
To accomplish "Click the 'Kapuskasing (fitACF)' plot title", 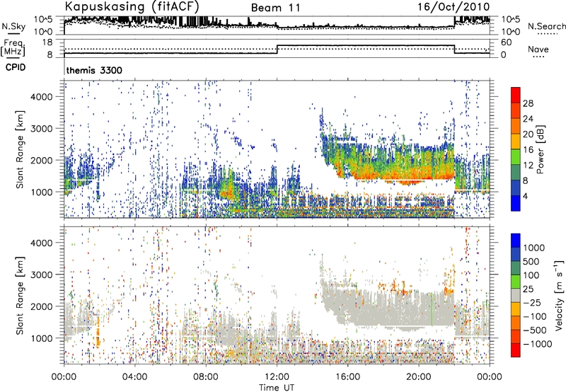I will pyautogui.click(x=132, y=6).
